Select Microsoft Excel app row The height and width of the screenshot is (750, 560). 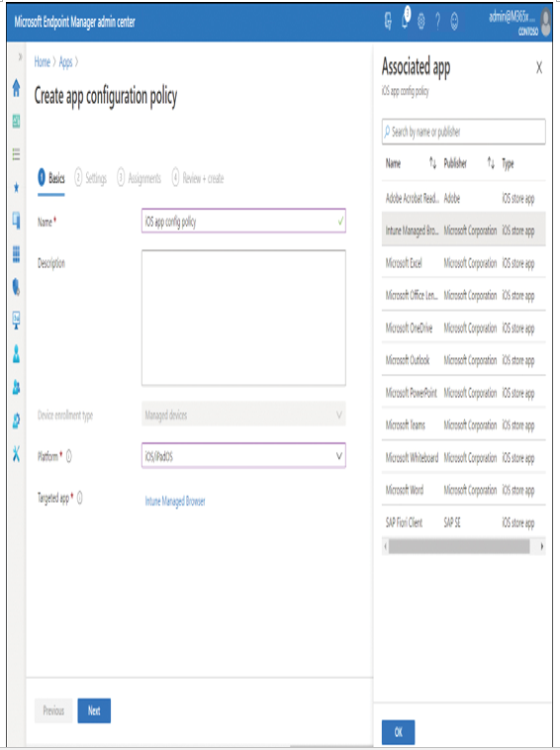[x=463, y=263]
